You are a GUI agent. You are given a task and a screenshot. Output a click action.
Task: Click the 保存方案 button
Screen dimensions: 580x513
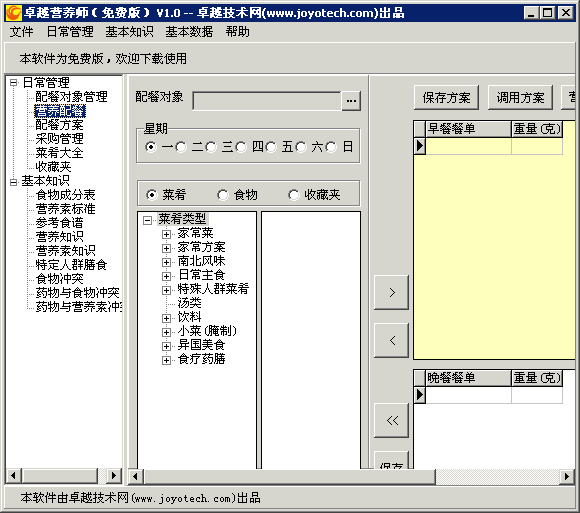[446, 98]
